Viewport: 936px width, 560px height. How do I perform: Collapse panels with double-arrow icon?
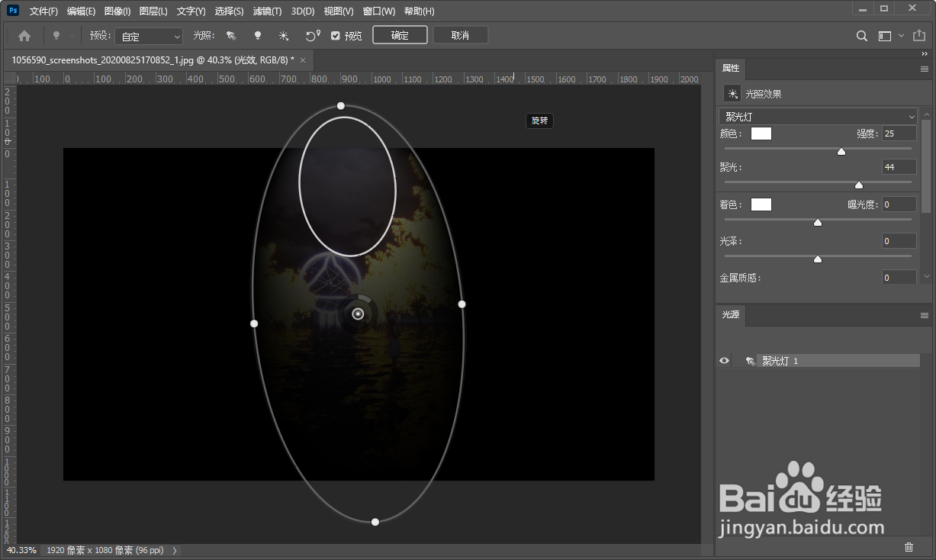click(924, 55)
